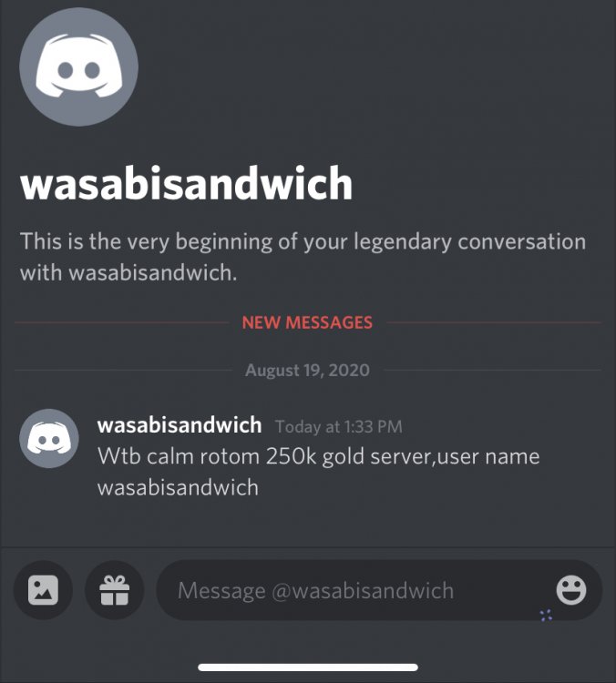The width and height of the screenshot is (616, 683).
Task: Click the 'Today at 1:33 PM' timestamp
Action: tap(339, 427)
